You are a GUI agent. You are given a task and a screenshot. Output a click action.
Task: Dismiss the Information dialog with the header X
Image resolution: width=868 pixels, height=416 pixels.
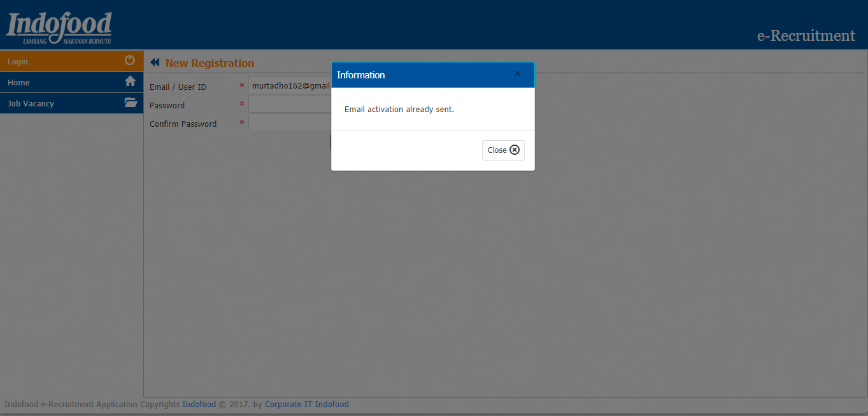[517, 75]
